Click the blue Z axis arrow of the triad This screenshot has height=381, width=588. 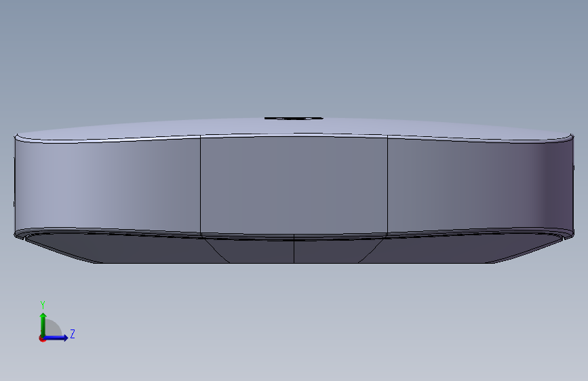56,338
